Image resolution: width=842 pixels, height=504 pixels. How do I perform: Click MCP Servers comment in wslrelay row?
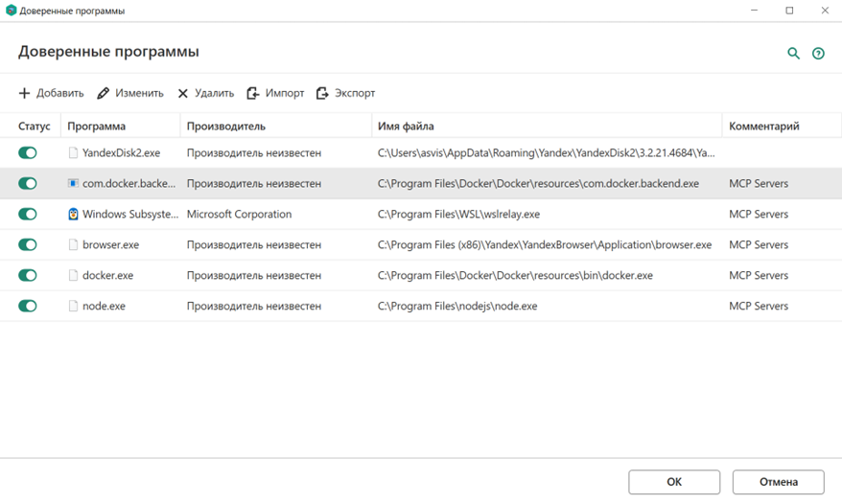(x=759, y=215)
